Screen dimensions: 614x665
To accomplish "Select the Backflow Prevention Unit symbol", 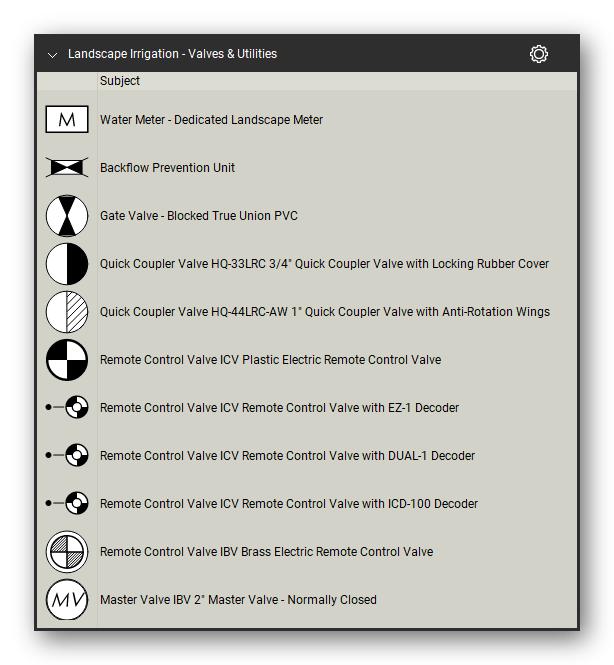I will click(x=67, y=167).
